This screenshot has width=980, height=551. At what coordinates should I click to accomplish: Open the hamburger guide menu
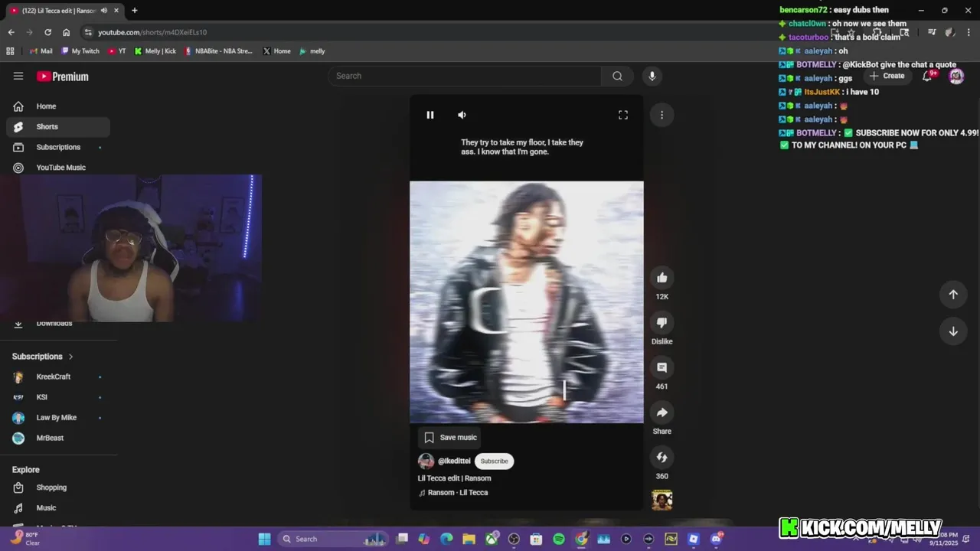18,76
